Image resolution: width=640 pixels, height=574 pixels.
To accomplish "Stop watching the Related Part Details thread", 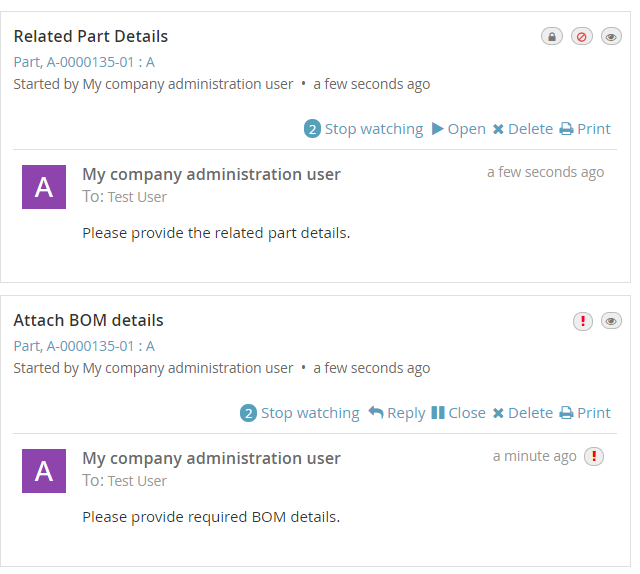I will tap(363, 129).
